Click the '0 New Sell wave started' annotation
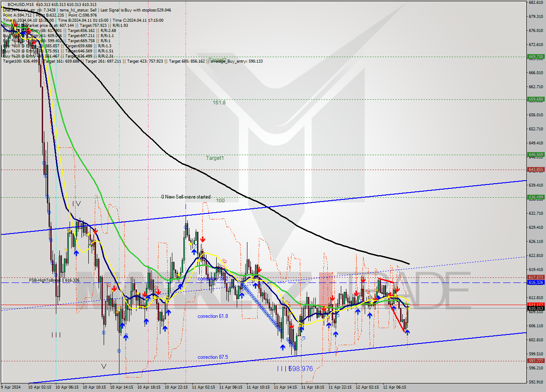Viewport: 546px width, 392px height. pyautogui.click(x=186, y=197)
